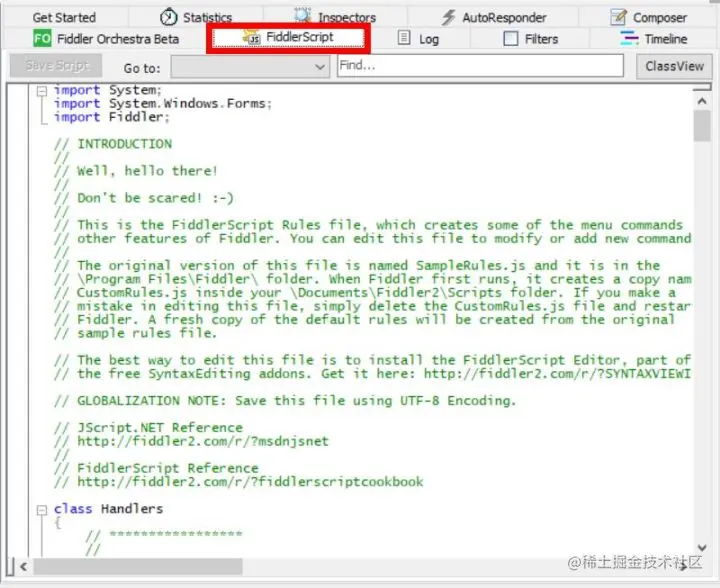Viewport: 720px width, 588px height.
Task: Click the FiddlerScript JS icon
Action: 252,38
